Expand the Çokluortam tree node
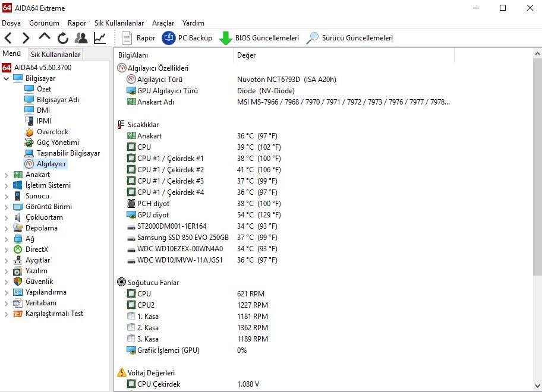The width and height of the screenshot is (542, 392). click(x=6, y=217)
